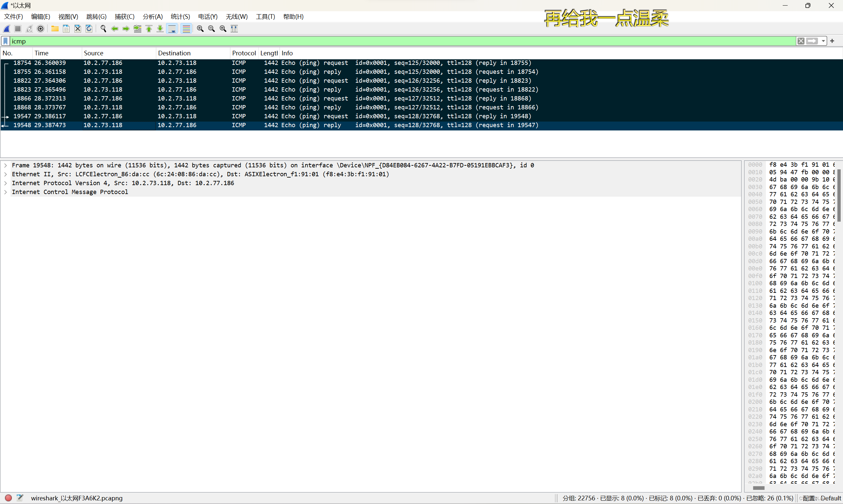Close this capture file
The height and width of the screenshot is (504, 843).
[x=78, y=29]
